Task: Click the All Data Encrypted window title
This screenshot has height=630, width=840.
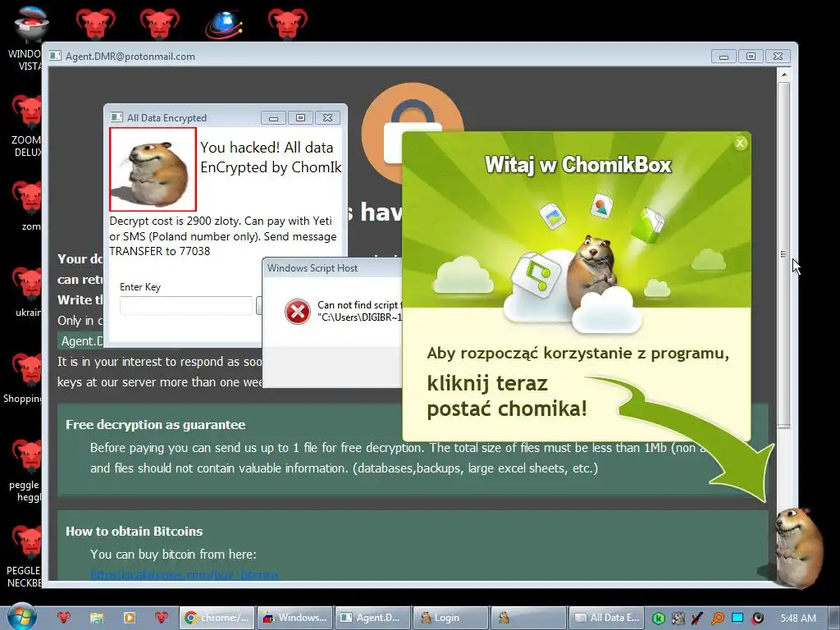Action: click(x=167, y=118)
